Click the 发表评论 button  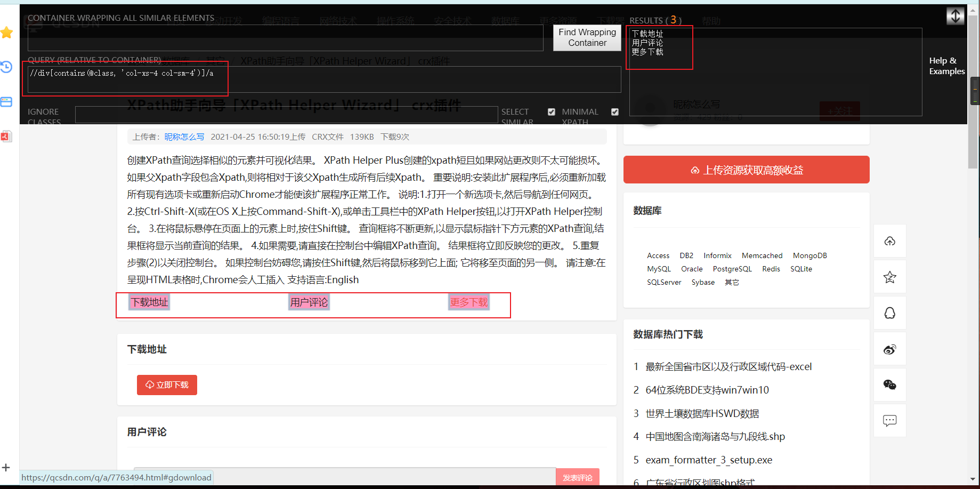(x=578, y=477)
